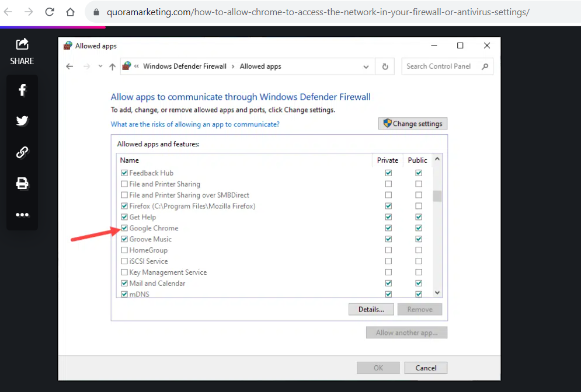This screenshot has height=392, width=581.
Task: Click the Public column header
Action: [x=418, y=160]
